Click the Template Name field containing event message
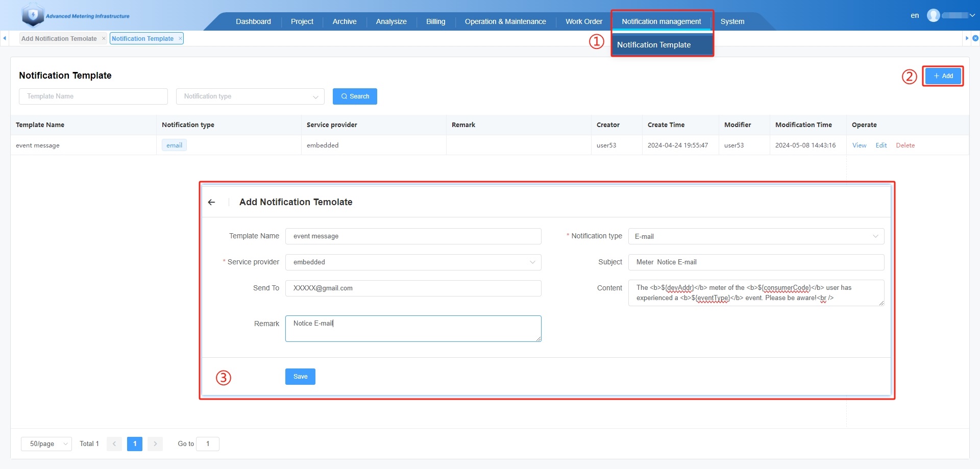The width and height of the screenshot is (980, 469). click(413, 236)
